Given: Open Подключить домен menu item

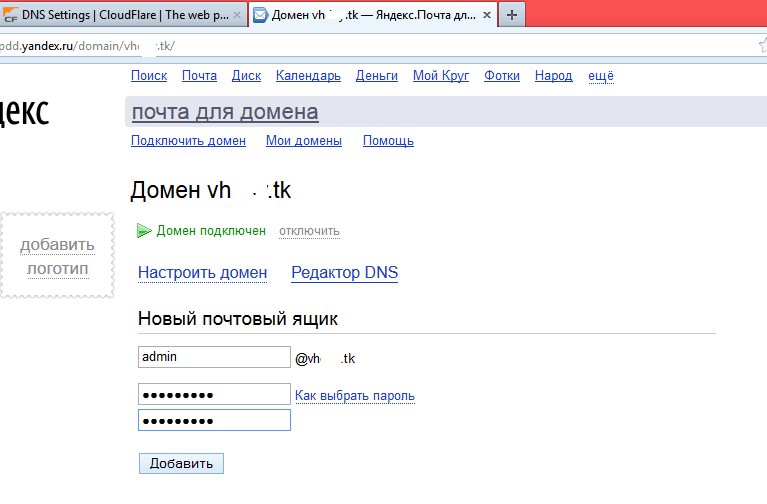Looking at the screenshot, I should tap(188, 141).
